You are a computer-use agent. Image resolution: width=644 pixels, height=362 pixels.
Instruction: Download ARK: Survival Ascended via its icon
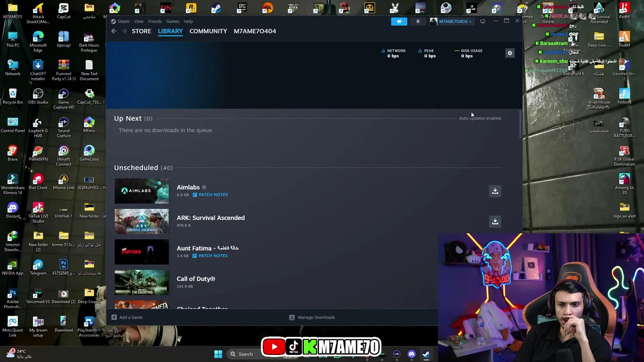pos(495,222)
